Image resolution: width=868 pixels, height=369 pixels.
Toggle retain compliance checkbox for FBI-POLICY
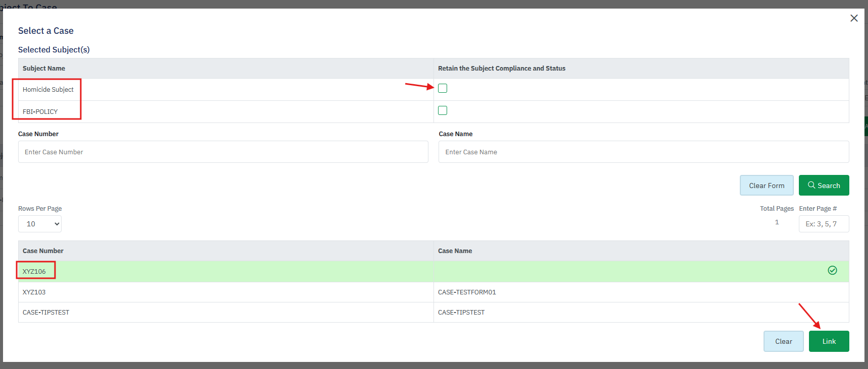point(443,111)
